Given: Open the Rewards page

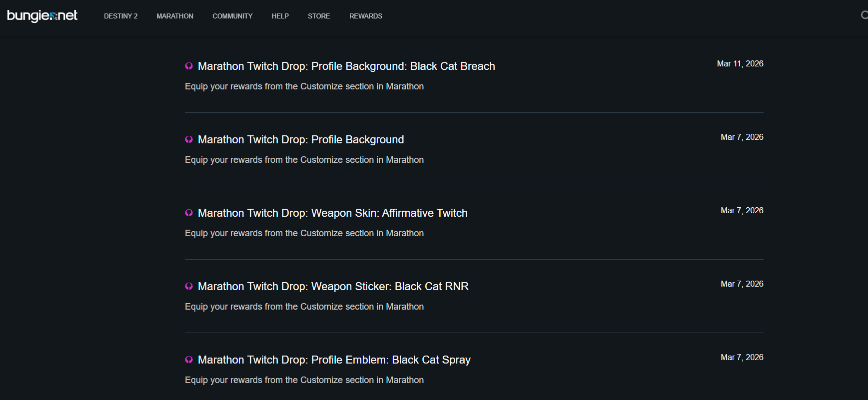Looking at the screenshot, I should [x=366, y=16].
